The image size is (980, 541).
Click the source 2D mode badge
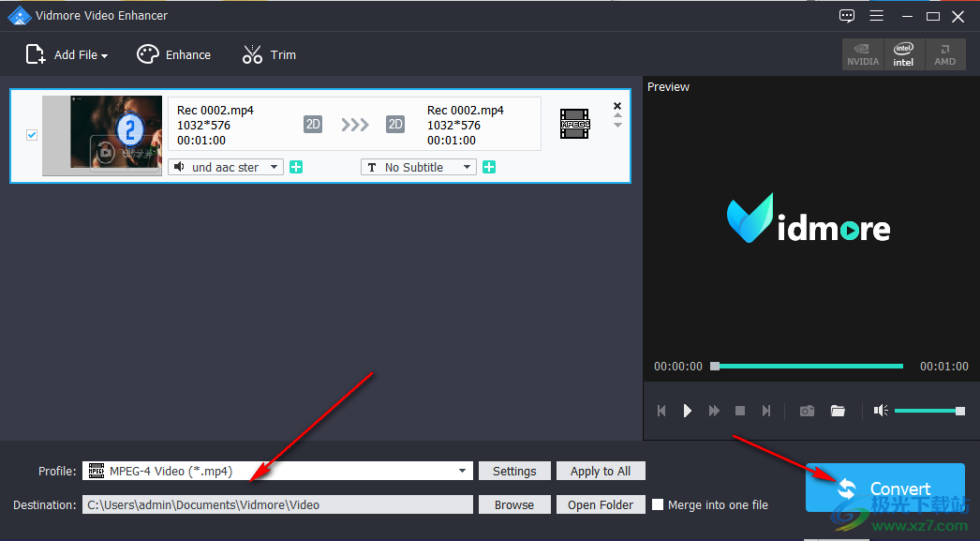[x=313, y=124]
